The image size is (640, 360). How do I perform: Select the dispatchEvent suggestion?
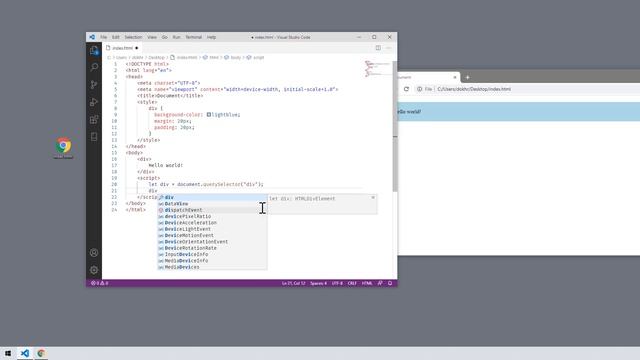pyautogui.click(x=212, y=210)
